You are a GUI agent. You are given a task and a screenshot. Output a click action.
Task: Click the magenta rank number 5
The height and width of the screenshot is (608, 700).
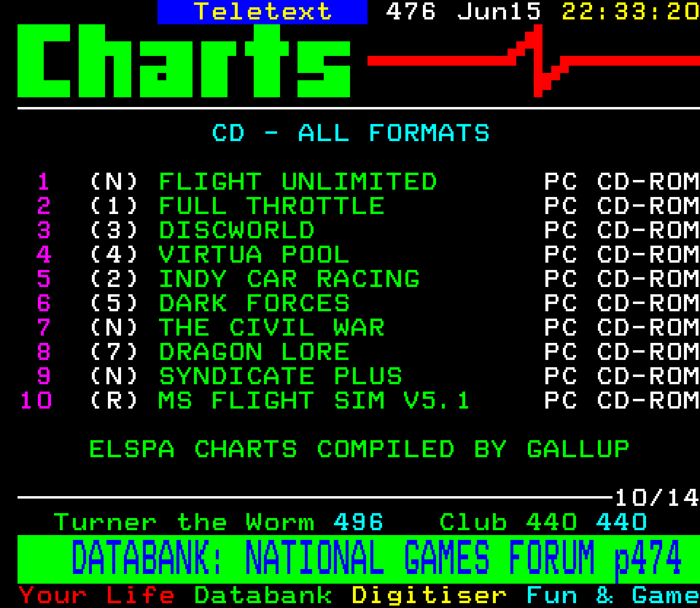coord(44,279)
